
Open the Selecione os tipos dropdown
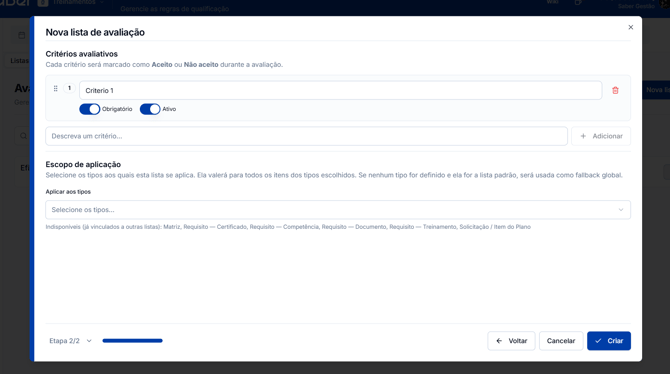[338, 210]
